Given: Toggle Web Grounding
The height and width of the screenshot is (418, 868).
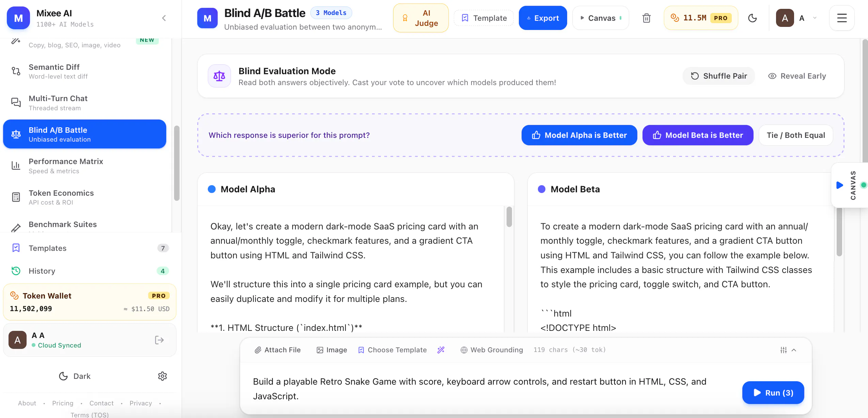Looking at the screenshot, I should [x=492, y=350].
